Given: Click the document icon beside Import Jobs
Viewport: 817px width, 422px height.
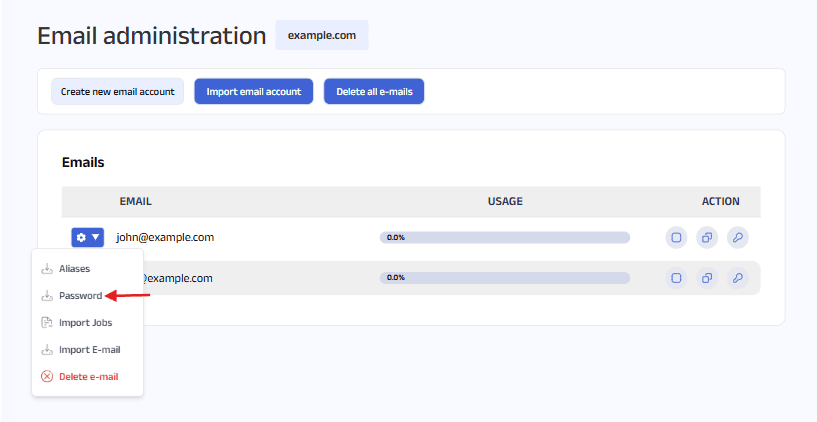Looking at the screenshot, I should (x=47, y=323).
